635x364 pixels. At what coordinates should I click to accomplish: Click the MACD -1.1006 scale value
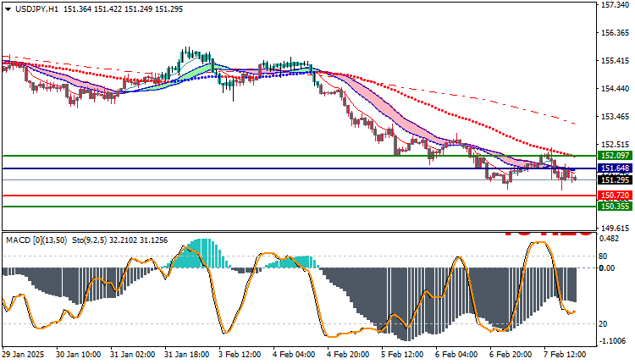[611, 341]
